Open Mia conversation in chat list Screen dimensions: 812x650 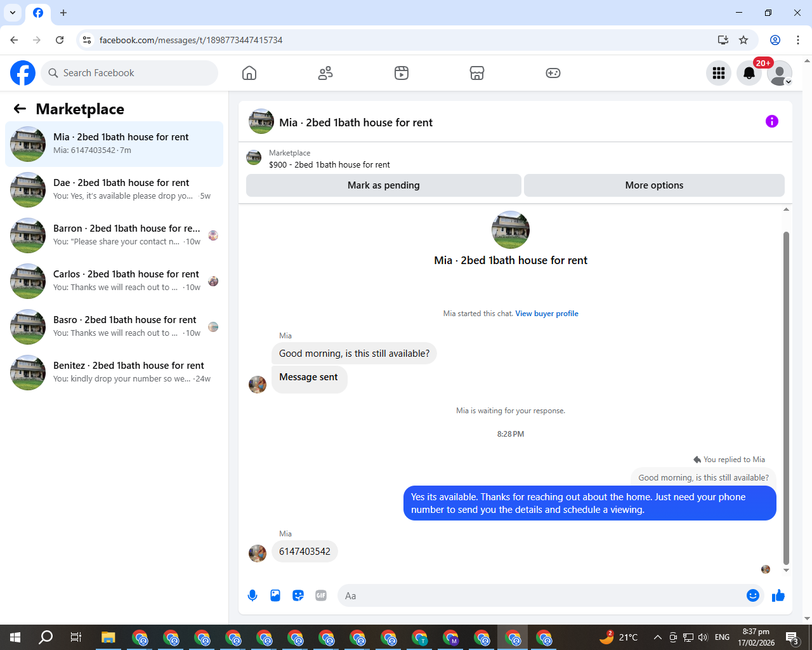click(x=114, y=144)
